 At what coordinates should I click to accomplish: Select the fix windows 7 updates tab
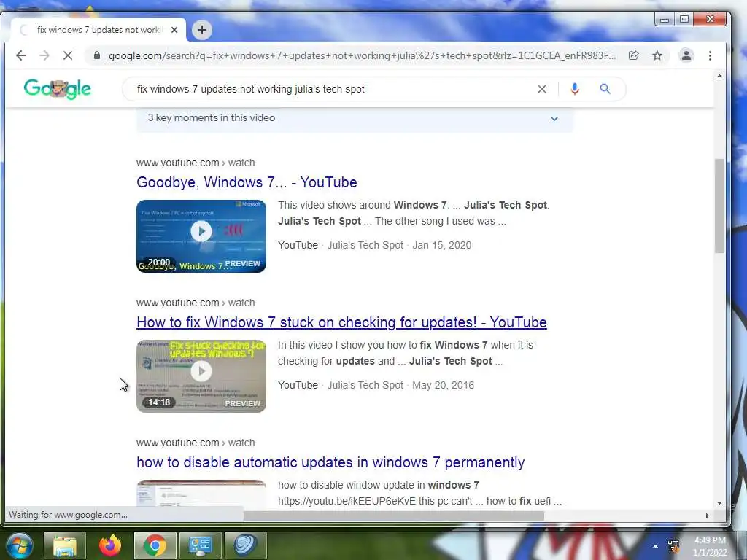click(x=98, y=30)
